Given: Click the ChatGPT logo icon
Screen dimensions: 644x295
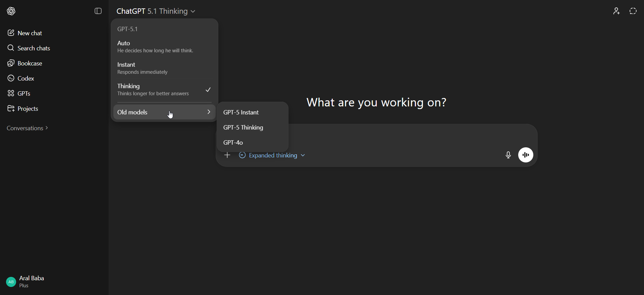Looking at the screenshot, I should click(x=11, y=11).
